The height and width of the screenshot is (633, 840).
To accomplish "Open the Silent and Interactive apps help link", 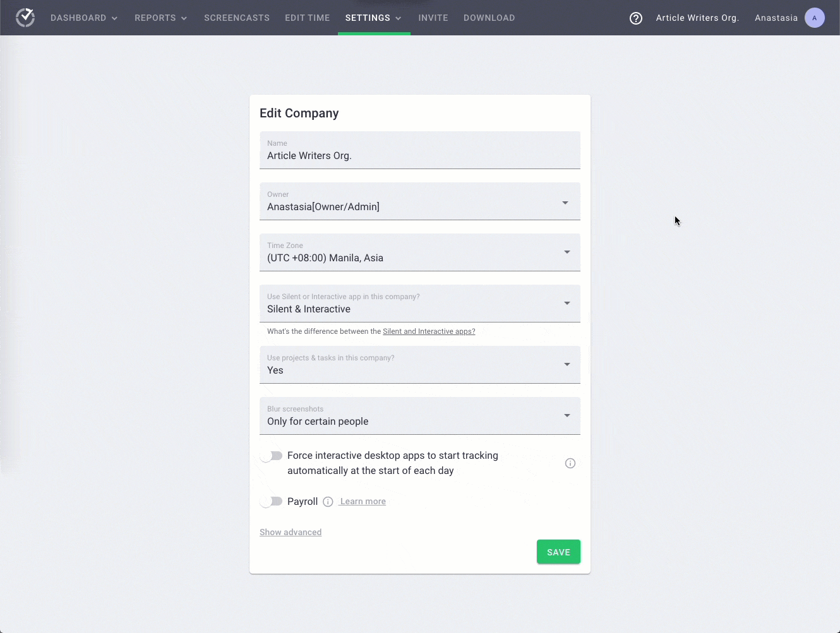I will pos(429,331).
